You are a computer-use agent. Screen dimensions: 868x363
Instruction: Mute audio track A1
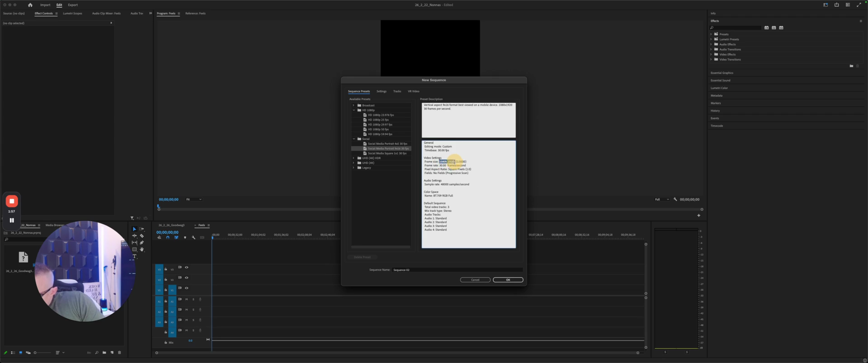(x=186, y=299)
